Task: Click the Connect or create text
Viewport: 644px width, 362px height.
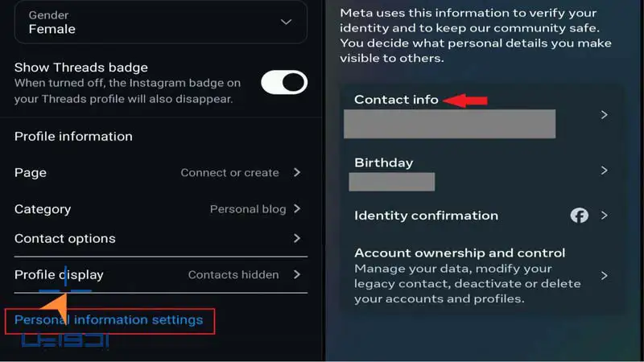Action: pyautogui.click(x=229, y=173)
